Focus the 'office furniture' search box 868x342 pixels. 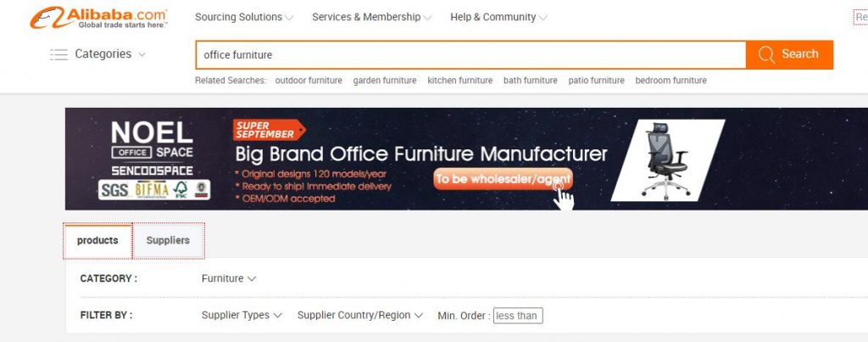tap(470, 55)
